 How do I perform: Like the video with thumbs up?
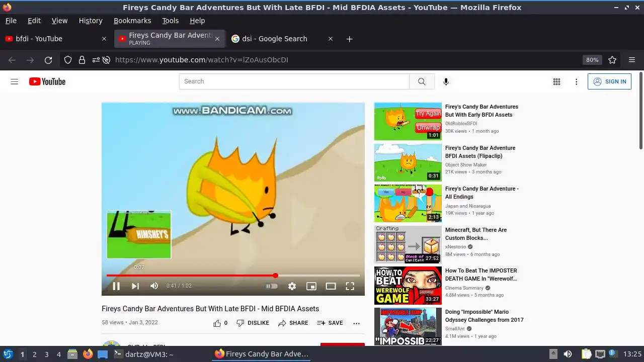point(220,323)
